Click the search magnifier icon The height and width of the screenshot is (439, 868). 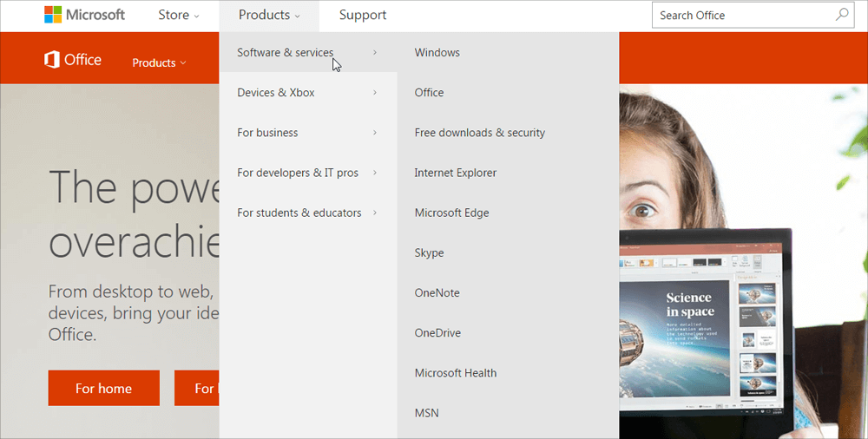[841, 15]
